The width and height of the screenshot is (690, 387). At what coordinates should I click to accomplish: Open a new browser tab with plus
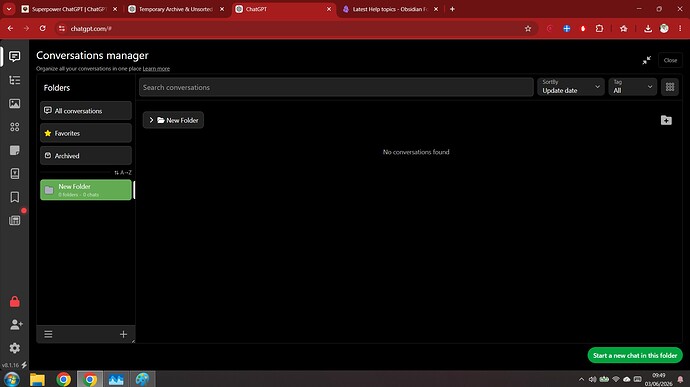[452, 9]
